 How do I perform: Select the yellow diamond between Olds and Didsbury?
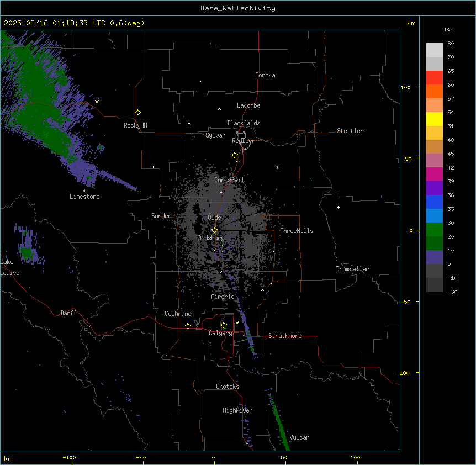point(214,230)
